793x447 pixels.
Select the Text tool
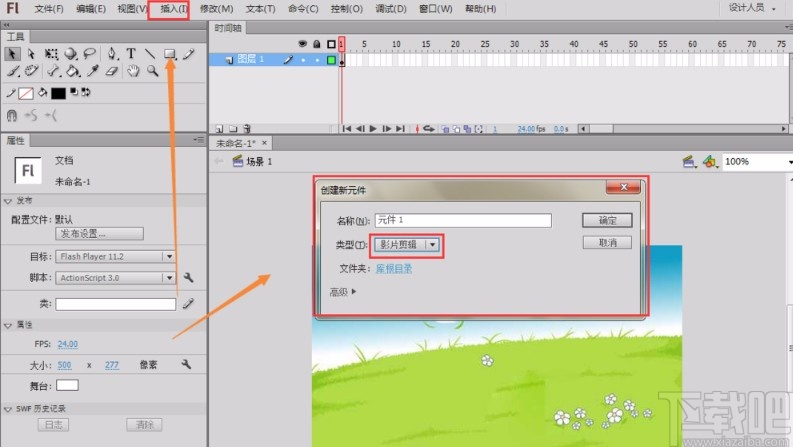pyautogui.click(x=131, y=54)
